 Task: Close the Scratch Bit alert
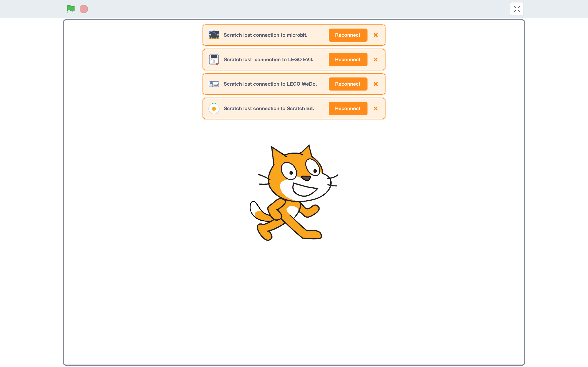[375, 108]
